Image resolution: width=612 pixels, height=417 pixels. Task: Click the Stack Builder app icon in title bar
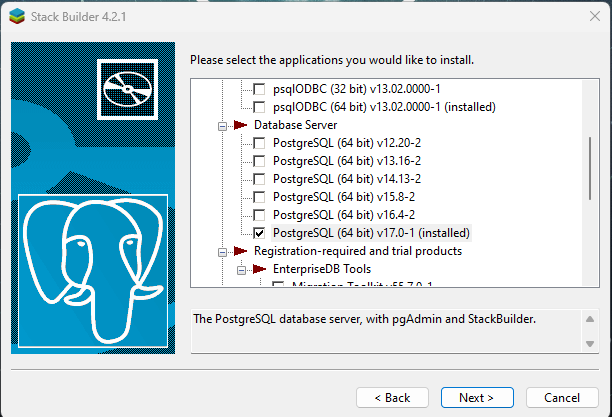[17, 16]
